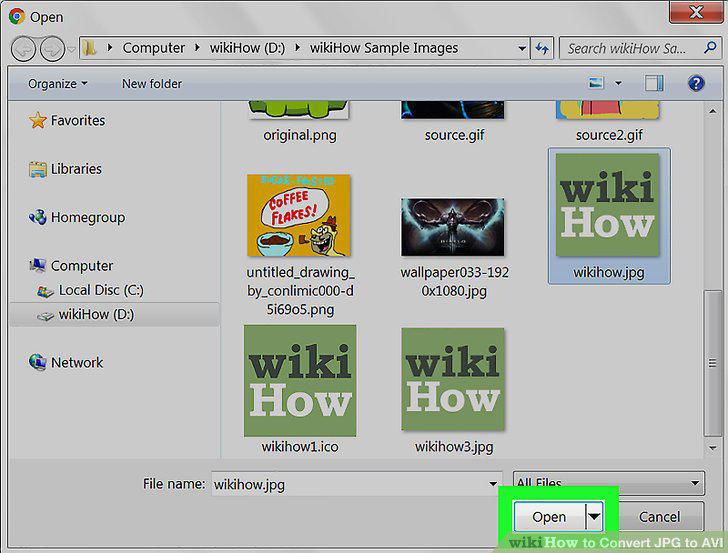The height and width of the screenshot is (553, 728).
Task: Click the scroll down arrow of file list
Action: 713,448
